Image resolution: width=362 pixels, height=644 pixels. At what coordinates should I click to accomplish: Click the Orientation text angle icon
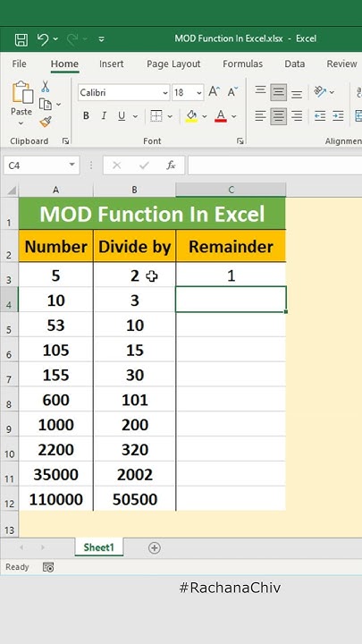tap(320, 91)
